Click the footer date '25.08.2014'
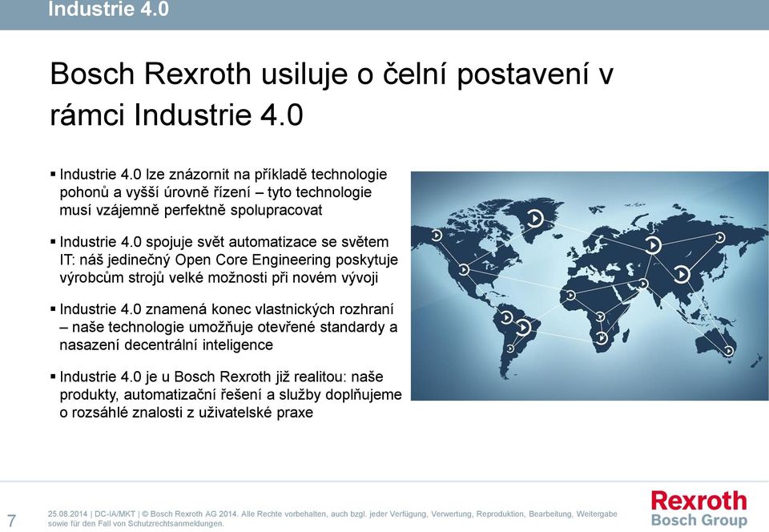 tap(67, 514)
